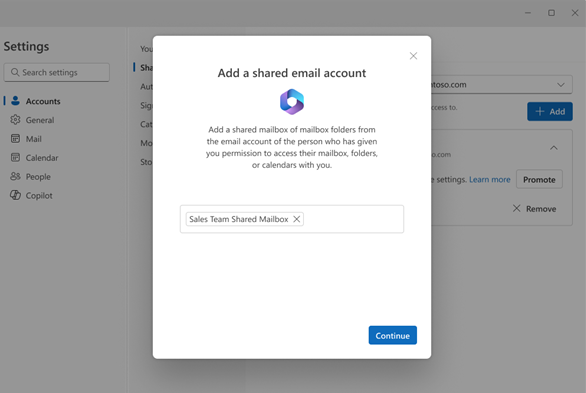
Task: Close the Settings window
Action: (x=575, y=13)
